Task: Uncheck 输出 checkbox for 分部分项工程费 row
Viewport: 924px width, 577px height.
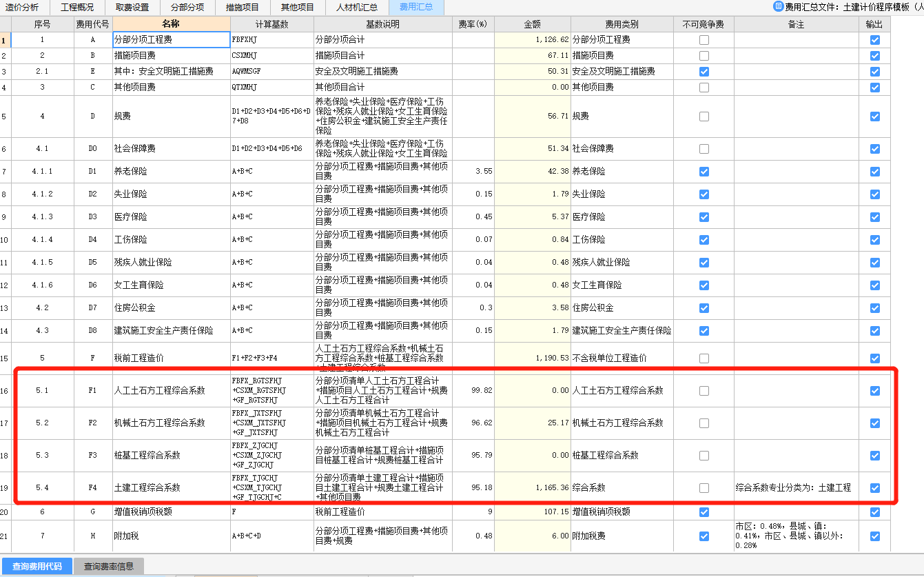Action: pos(874,40)
